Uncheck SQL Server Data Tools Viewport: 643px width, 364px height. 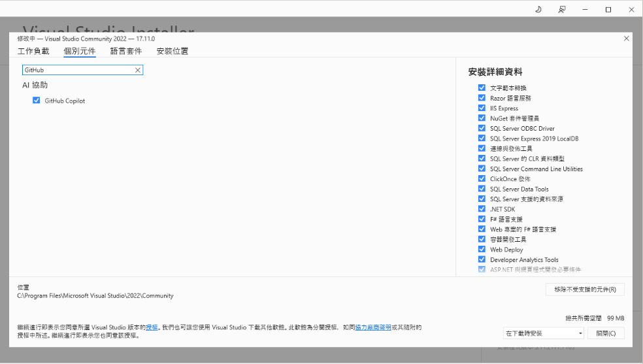482,189
